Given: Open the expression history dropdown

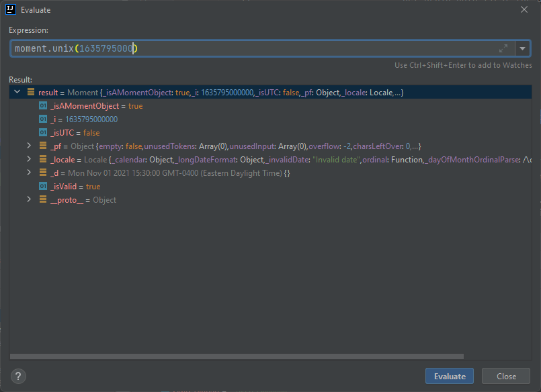Looking at the screenshot, I should (x=522, y=48).
